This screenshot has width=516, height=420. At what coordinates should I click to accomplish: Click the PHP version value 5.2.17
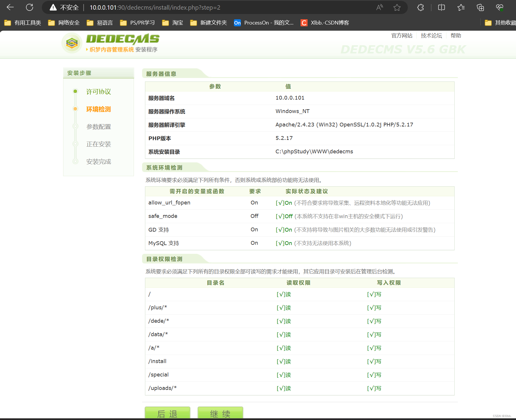tap(284, 138)
